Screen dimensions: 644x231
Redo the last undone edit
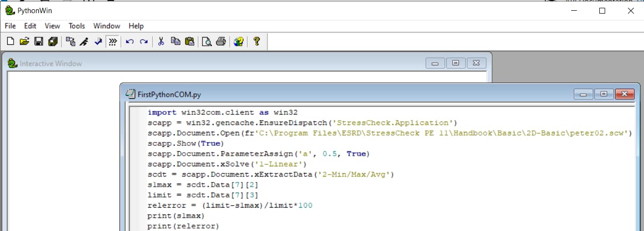tap(144, 42)
